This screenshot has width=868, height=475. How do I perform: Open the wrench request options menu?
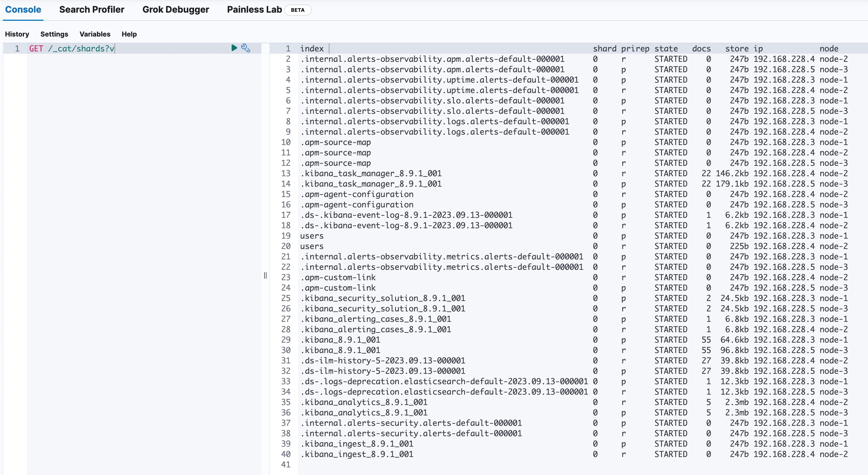click(x=246, y=48)
